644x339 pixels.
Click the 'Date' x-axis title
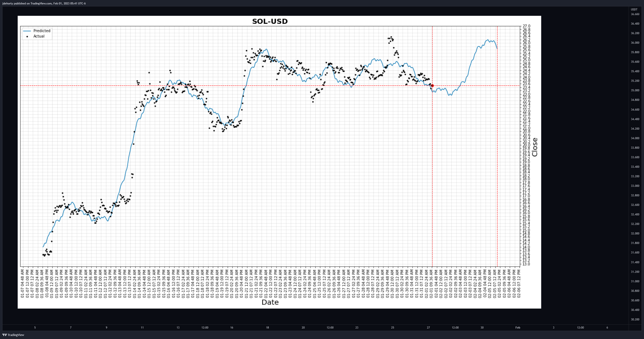270,302
